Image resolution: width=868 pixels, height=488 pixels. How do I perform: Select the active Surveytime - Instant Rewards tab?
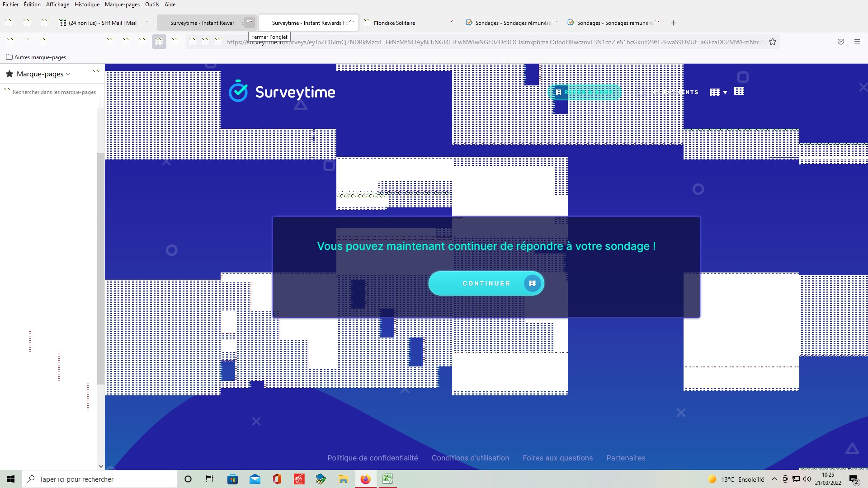(x=308, y=23)
